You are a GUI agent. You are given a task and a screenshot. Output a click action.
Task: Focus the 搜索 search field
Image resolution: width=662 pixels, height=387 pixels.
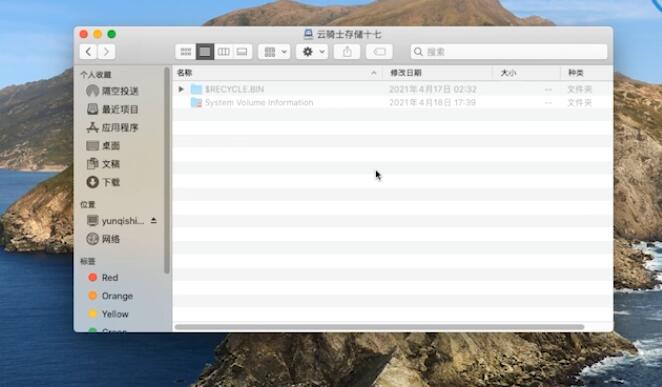[x=509, y=51]
